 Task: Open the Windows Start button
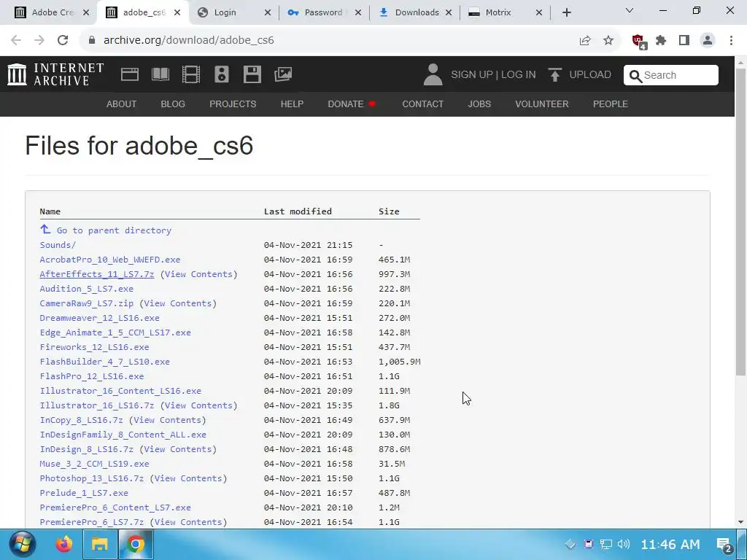point(21,544)
